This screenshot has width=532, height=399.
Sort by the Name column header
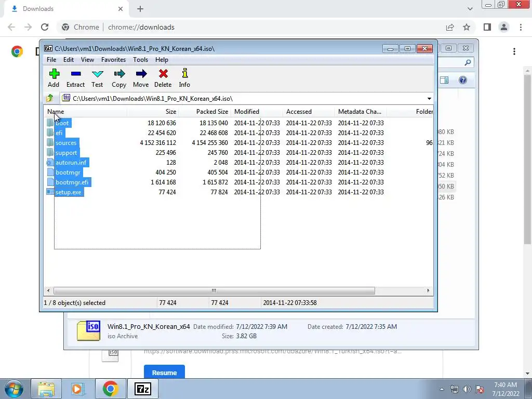click(86, 112)
